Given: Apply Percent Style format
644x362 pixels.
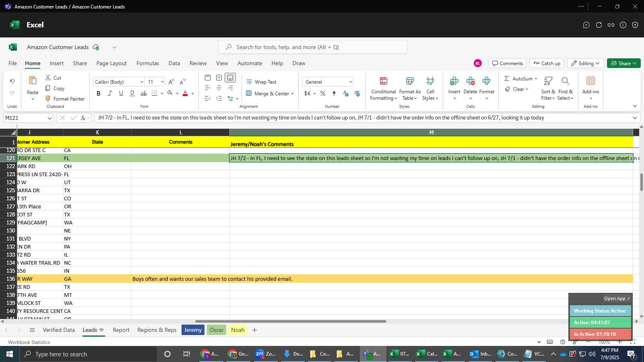Looking at the screenshot, I should pyautogui.click(x=323, y=93).
